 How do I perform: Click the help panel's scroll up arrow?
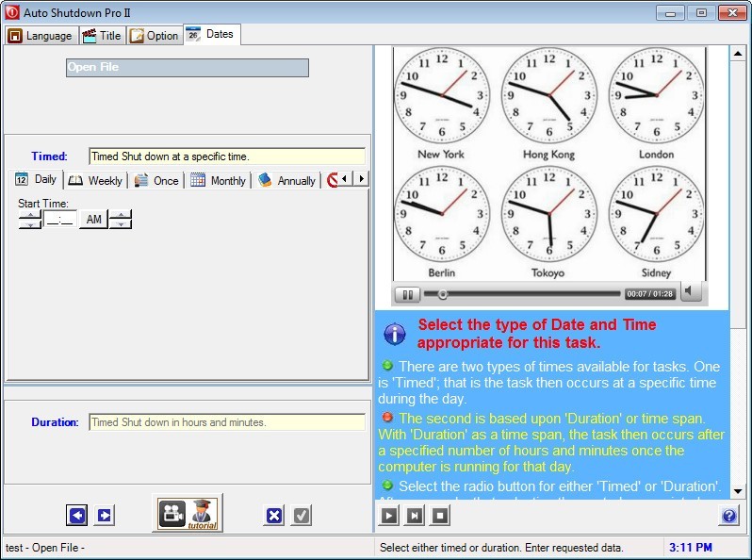738,54
